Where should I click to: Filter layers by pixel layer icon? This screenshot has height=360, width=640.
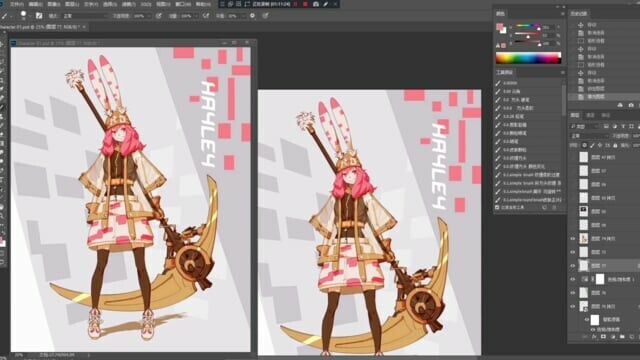(x=606, y=126)
